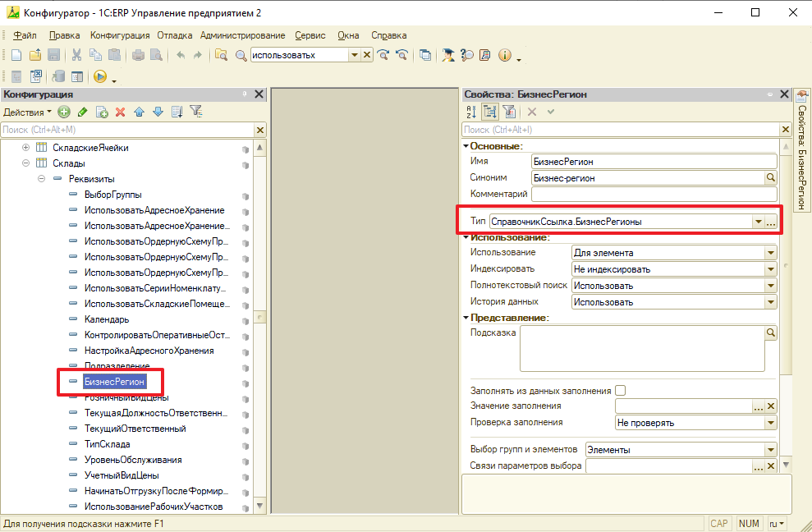Click the Save (floppy disk) toolbar icon
Viewport: 812px width, 532px height.
[54, 55]
